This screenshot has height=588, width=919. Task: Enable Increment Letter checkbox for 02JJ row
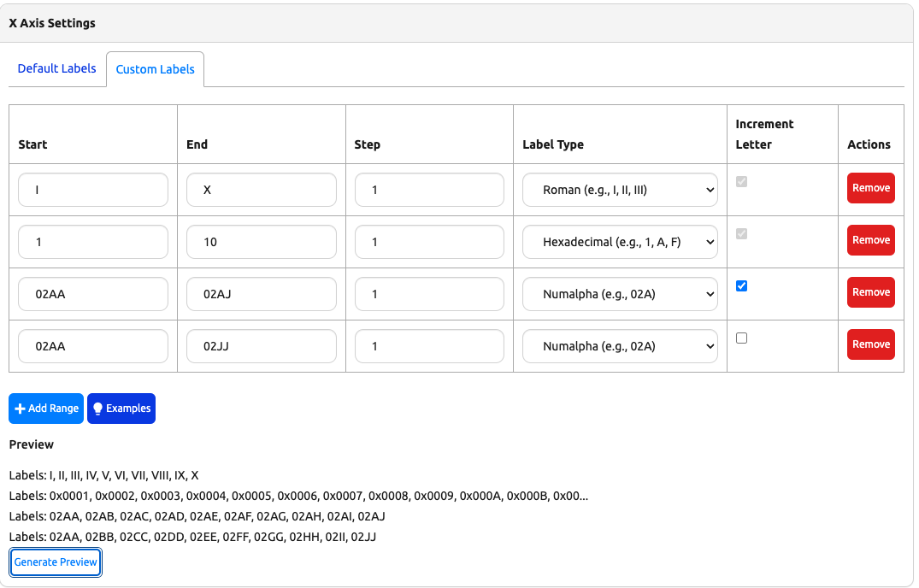click(x=741, y=338)
